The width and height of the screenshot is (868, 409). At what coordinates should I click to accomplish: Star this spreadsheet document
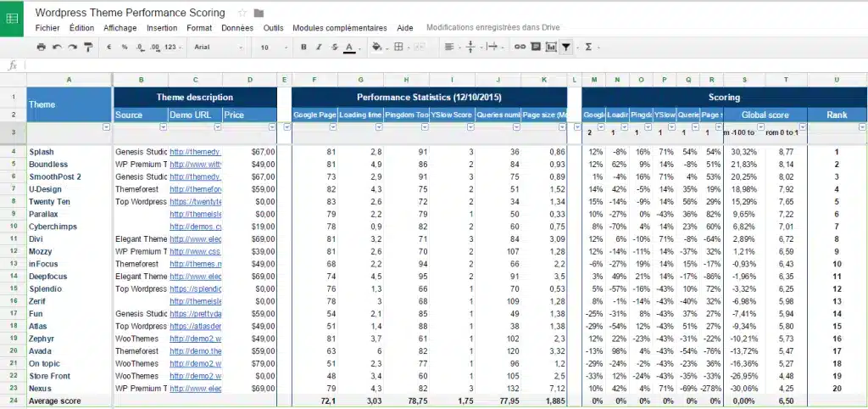click(x=242, y=13)
